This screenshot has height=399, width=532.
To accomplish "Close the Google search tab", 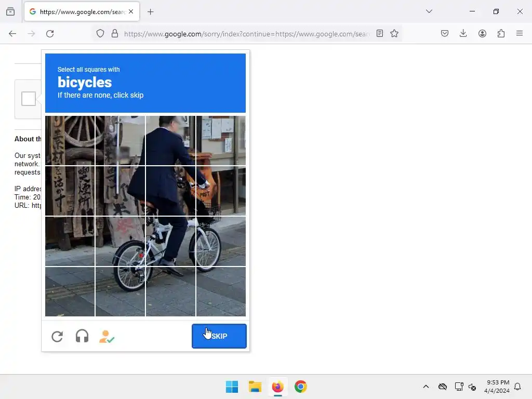I will pyautogui.click(x=131, y=11).
